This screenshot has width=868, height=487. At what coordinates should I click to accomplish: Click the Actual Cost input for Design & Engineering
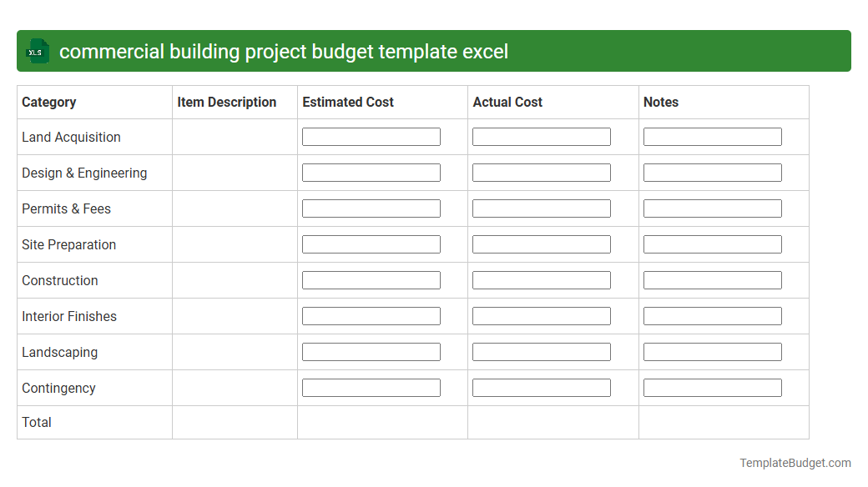click(541, 172)
